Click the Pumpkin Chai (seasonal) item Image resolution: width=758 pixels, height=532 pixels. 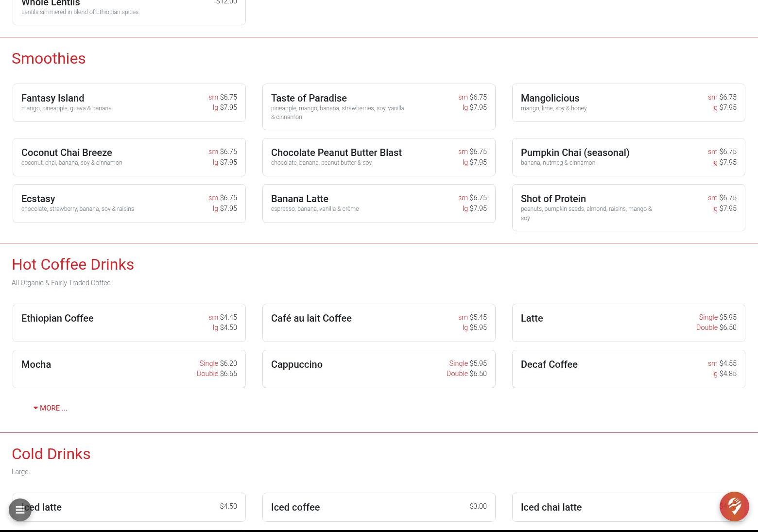pos(628,157)
